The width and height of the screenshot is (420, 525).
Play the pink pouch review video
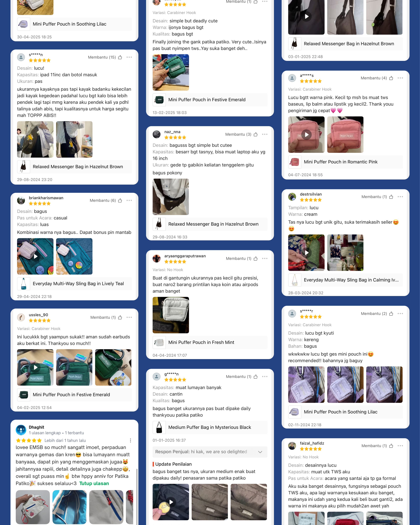click(x=306, y=135)
